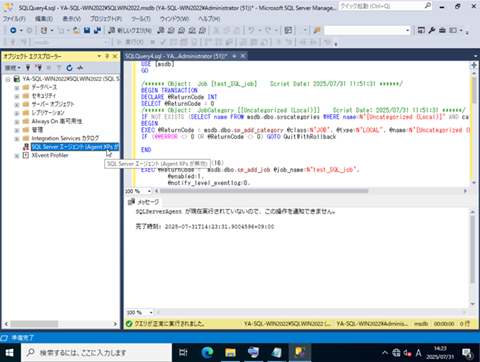Click the Object Explorer connect plug icon
480x362 pixels.
28,68
